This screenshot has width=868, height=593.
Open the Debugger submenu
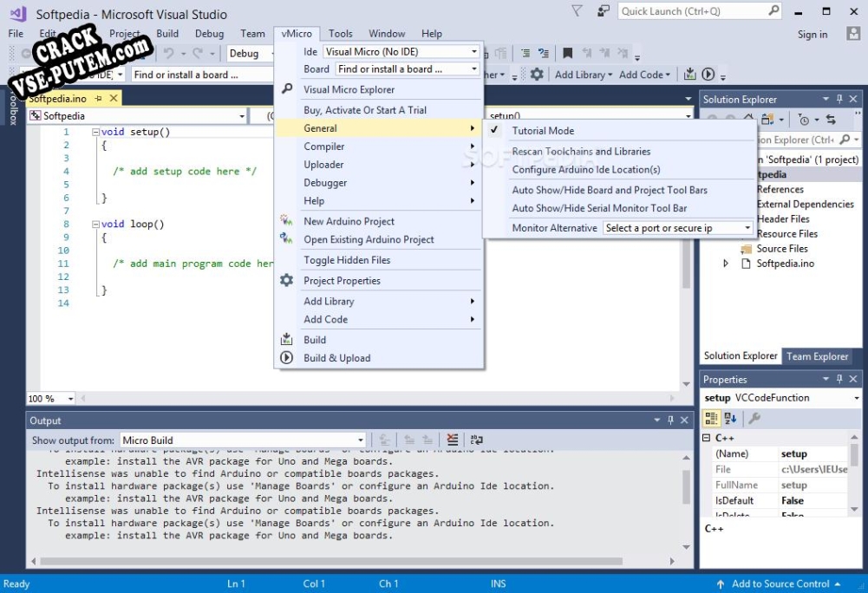379,183
